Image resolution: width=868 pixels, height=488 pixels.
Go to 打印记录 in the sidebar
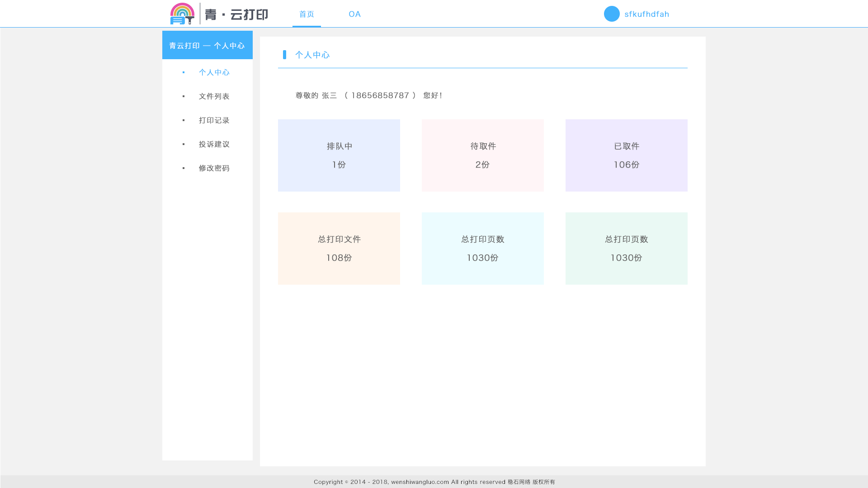[x=214, y=120]
